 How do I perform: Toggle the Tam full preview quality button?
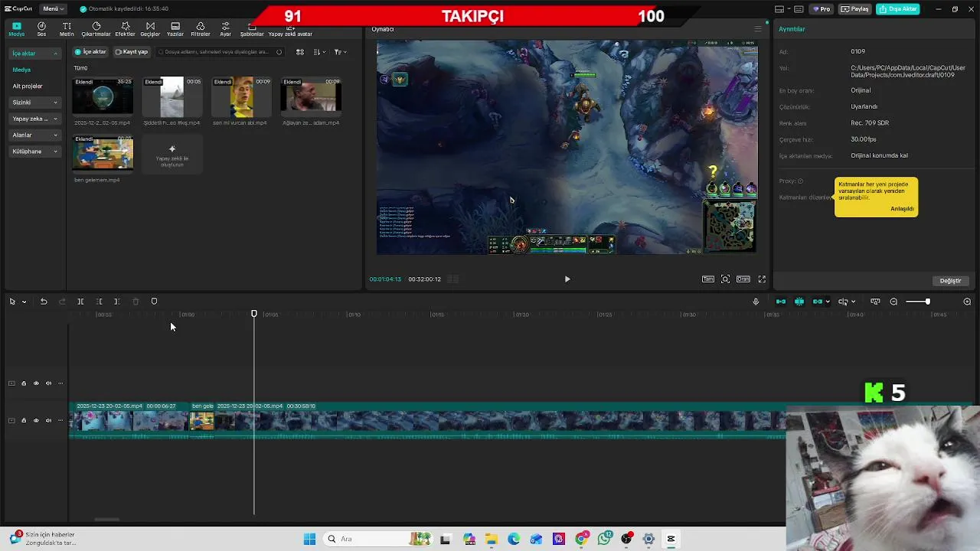[708, 279]
